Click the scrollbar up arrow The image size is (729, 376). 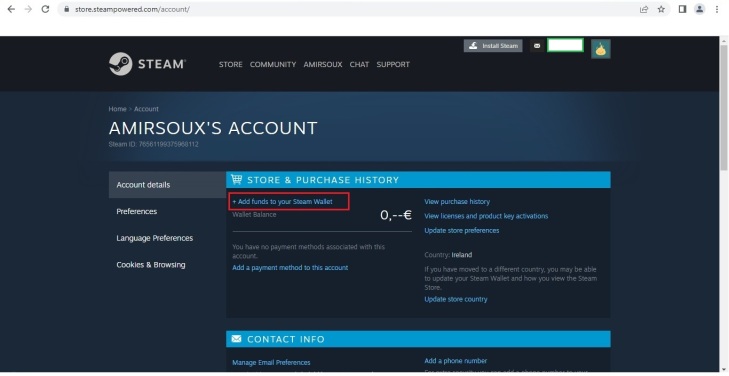point(724,41)
